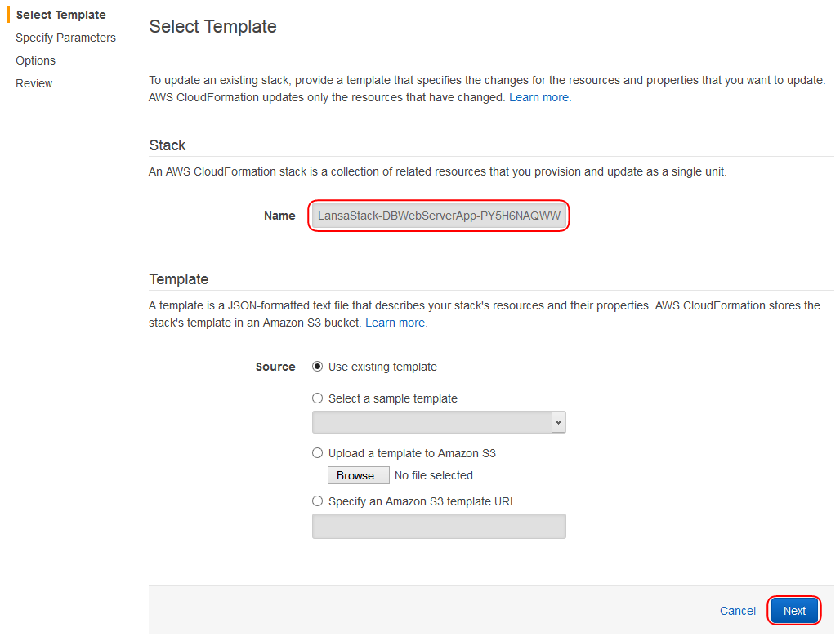
Task: Click the sample template combo box field
Action: pyautogui.click(x=439, y=422)
